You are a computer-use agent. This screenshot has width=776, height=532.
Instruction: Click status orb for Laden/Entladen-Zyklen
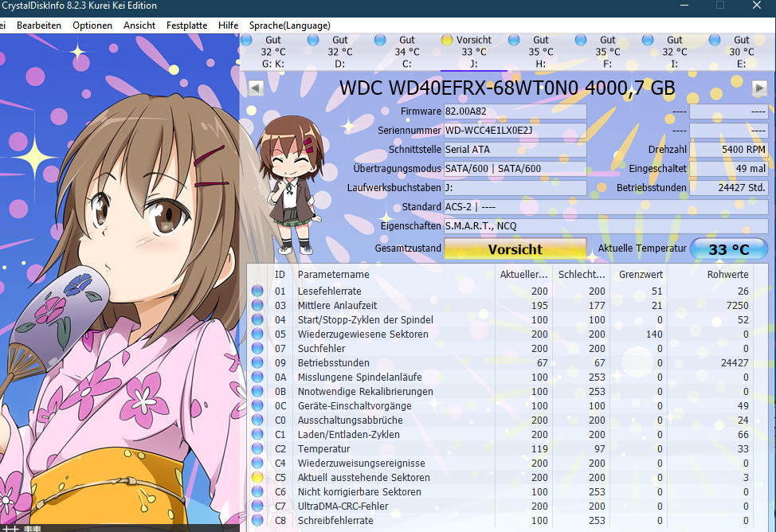pyautogui.click(x=257, y=435)
